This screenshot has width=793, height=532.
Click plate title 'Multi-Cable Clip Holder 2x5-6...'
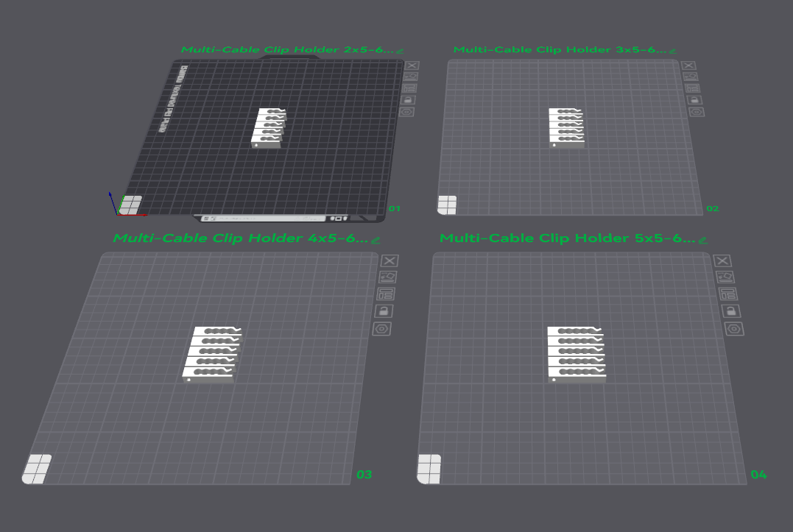point(287,49)
